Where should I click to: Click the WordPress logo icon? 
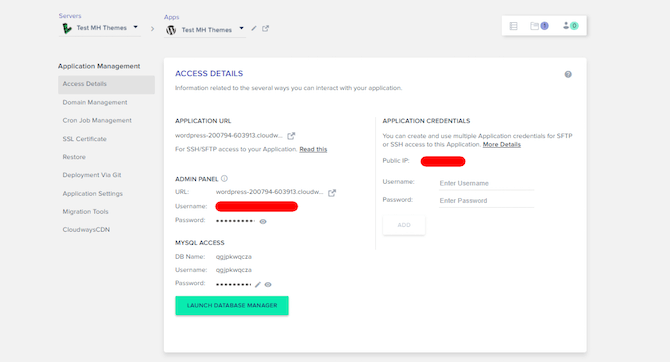click(171, 30)
